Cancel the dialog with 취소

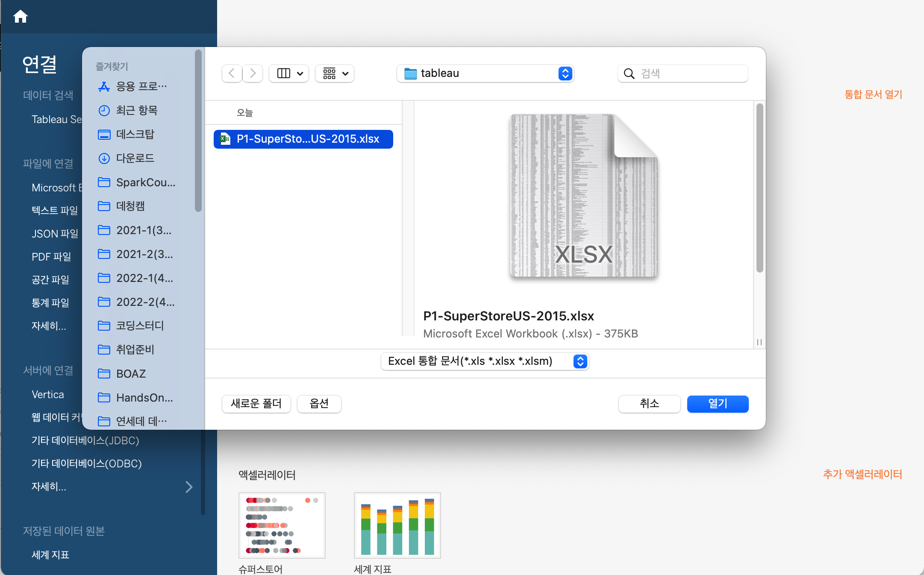pyautogui.click(x=650, y=404)
